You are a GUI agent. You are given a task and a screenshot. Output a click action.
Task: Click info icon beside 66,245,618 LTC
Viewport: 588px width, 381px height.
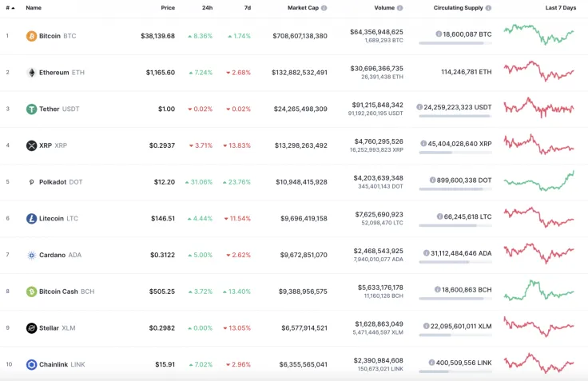click(439, 216)
